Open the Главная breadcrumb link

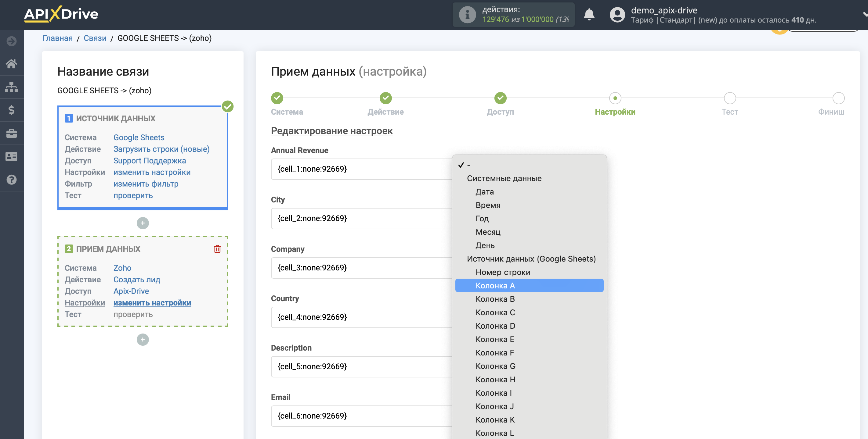coord(58,38)
